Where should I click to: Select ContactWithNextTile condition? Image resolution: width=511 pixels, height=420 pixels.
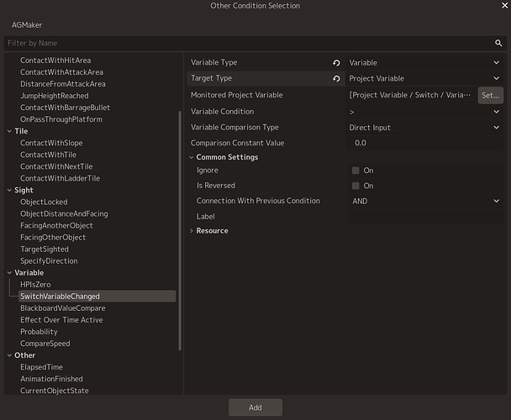click(x=56, y=166)
